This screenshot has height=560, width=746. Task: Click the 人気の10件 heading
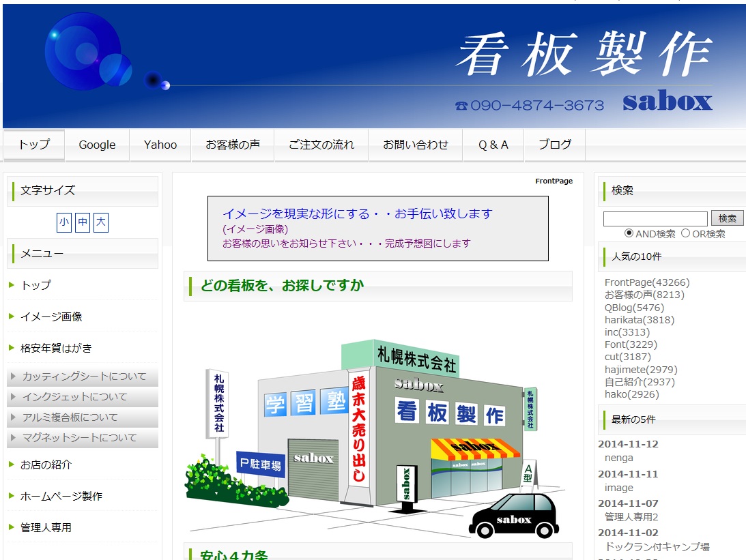tap(637, 256)
